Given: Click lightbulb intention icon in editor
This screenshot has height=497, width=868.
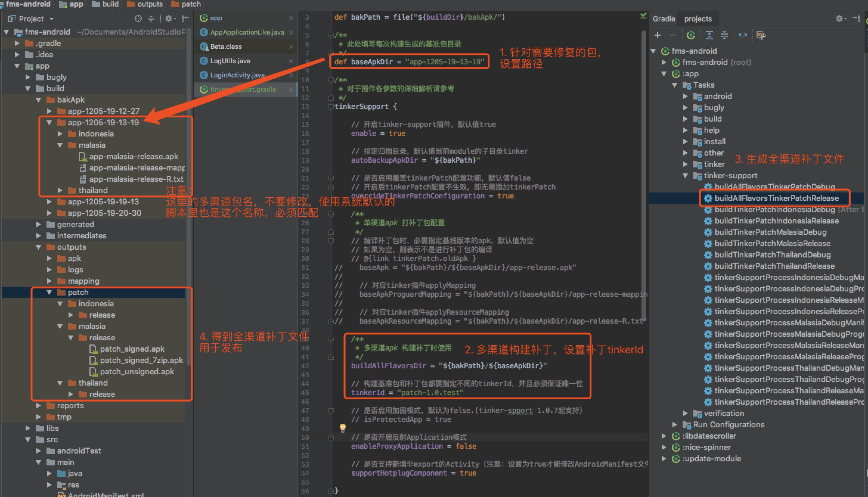Looking at the screenshot, I should tap(342, 427).
